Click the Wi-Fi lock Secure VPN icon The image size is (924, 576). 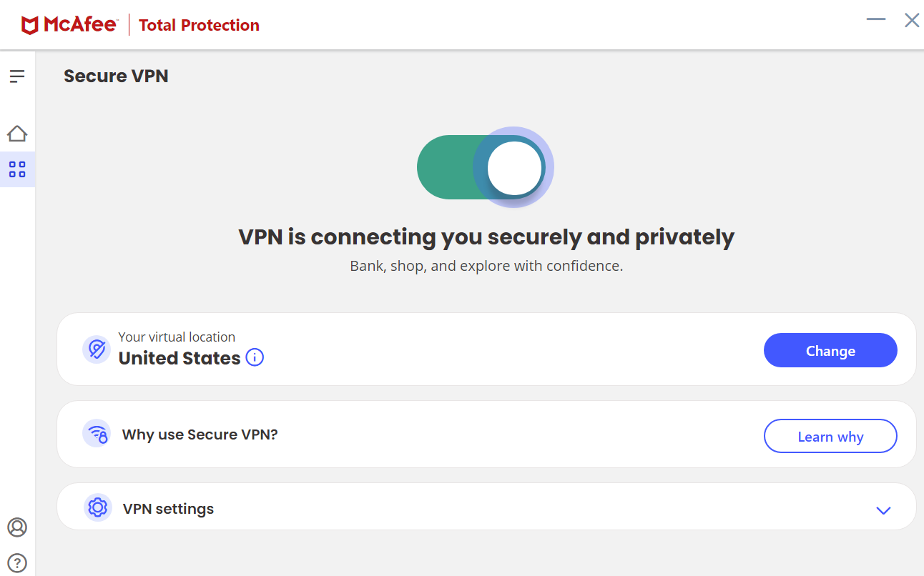coord(97,434)
